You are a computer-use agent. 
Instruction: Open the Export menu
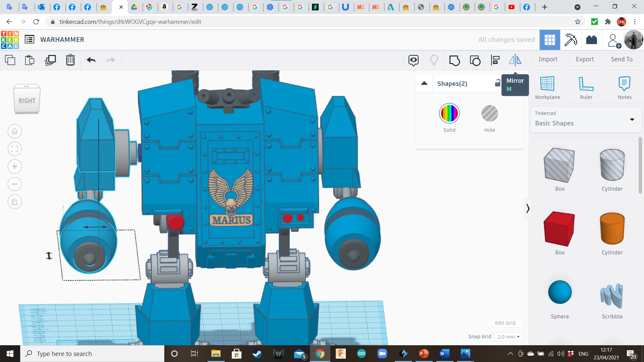coord(585,59)
